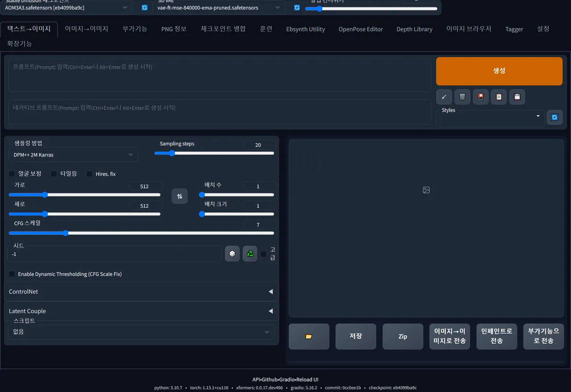Open 확장기능 tab

coord(20,43)
